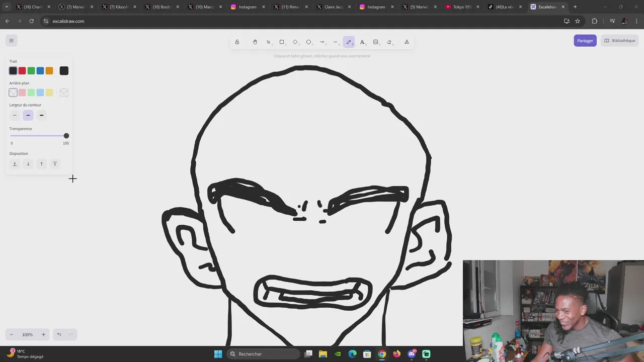Reload the excalidraw.com page

point(31,21)
